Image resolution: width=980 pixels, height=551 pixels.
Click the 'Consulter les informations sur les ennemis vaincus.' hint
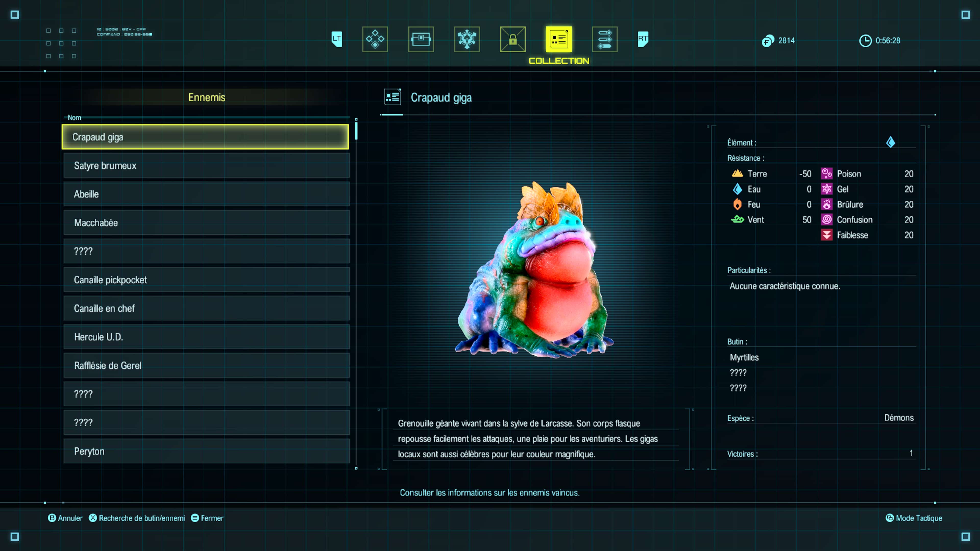pyautogui.click(x=490, y=492)
